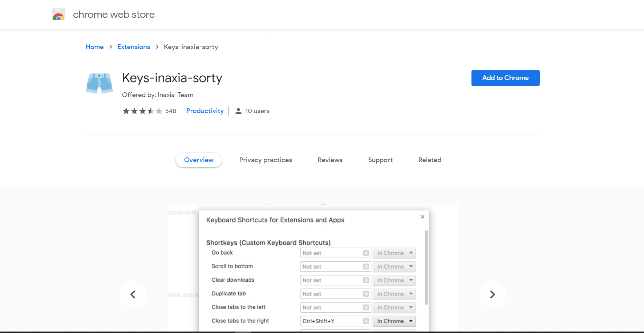The image size is (644, 333).
Task: Open the Clear downloads scope dropdown
Action: click(394, 280)
